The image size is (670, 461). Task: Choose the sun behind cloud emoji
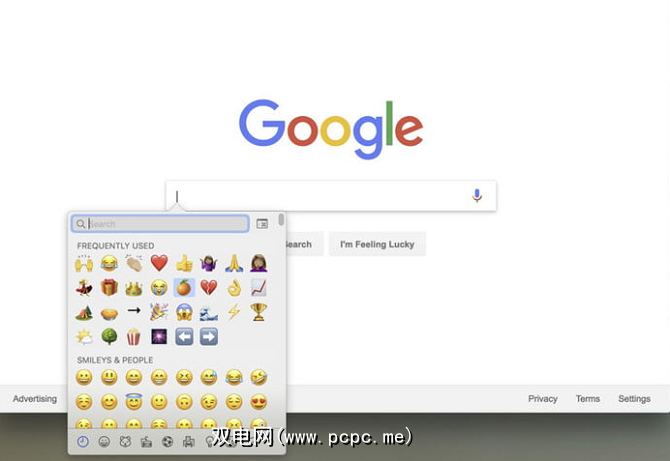pos(84,337)
